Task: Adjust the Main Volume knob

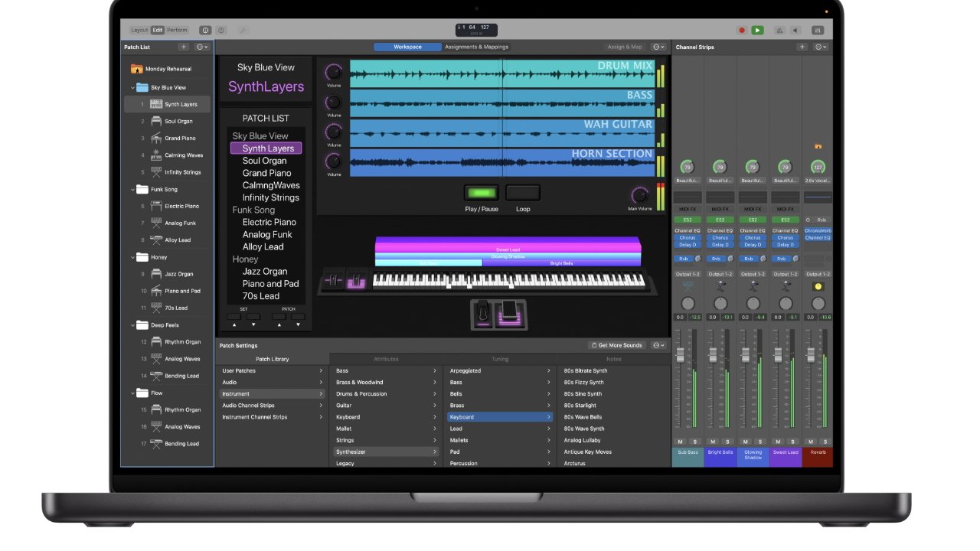Action: pyautogui.click(x=641, y=194)
